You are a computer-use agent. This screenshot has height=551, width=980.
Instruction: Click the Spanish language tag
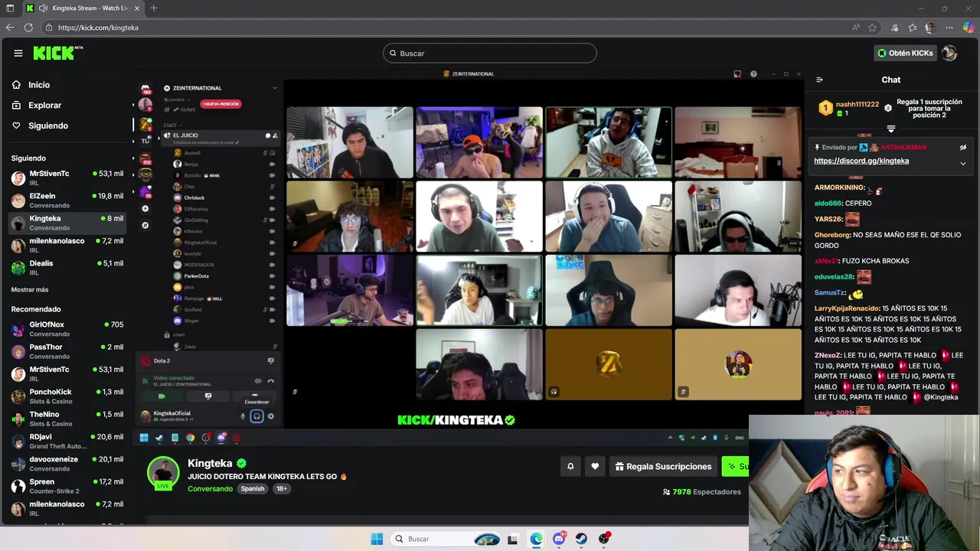(253, 488)
